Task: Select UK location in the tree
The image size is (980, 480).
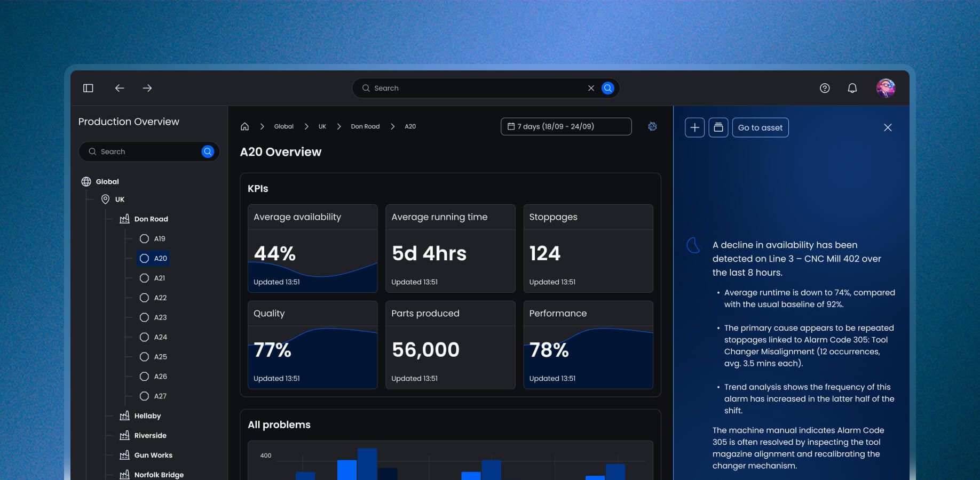Action: [x=120, y=199]
